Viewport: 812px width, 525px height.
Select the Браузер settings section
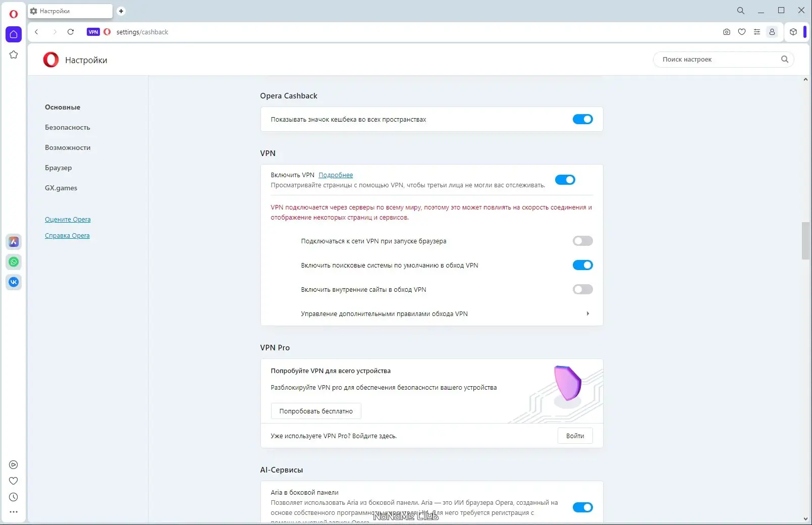59,168
